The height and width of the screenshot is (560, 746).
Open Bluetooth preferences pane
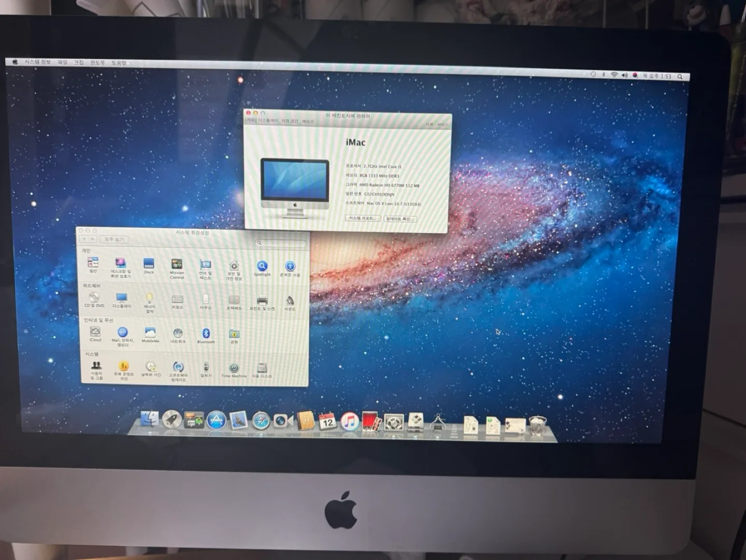[x=206, y=336]
